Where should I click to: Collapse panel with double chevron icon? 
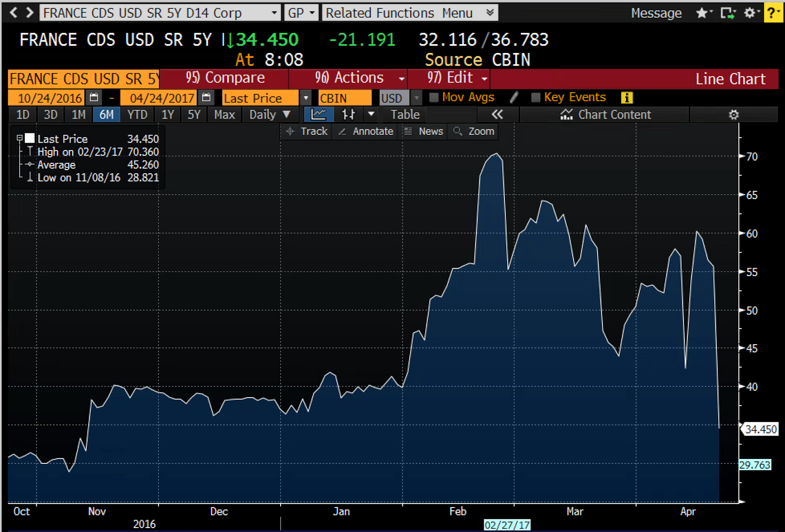[497, 114]
